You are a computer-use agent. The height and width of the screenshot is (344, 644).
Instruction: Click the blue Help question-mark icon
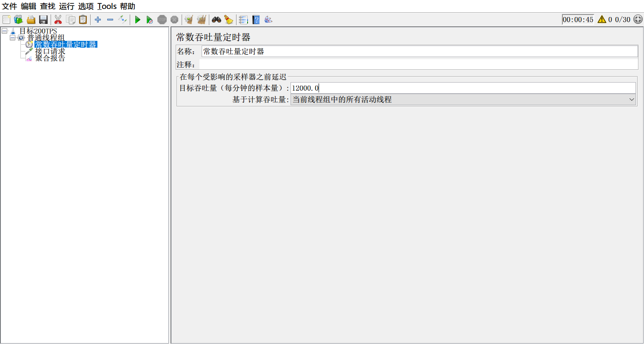[256, 20]
